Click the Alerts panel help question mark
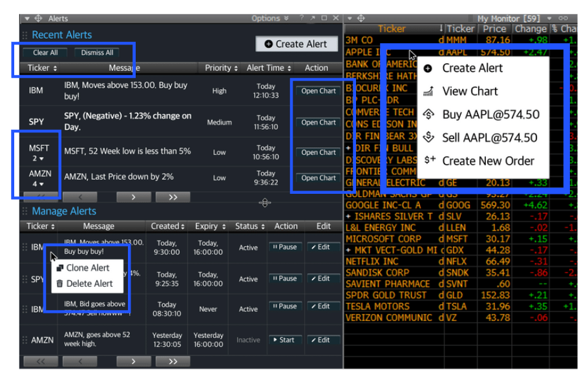The width and height of the screenshot is (588, 385). tap(302, 18)
